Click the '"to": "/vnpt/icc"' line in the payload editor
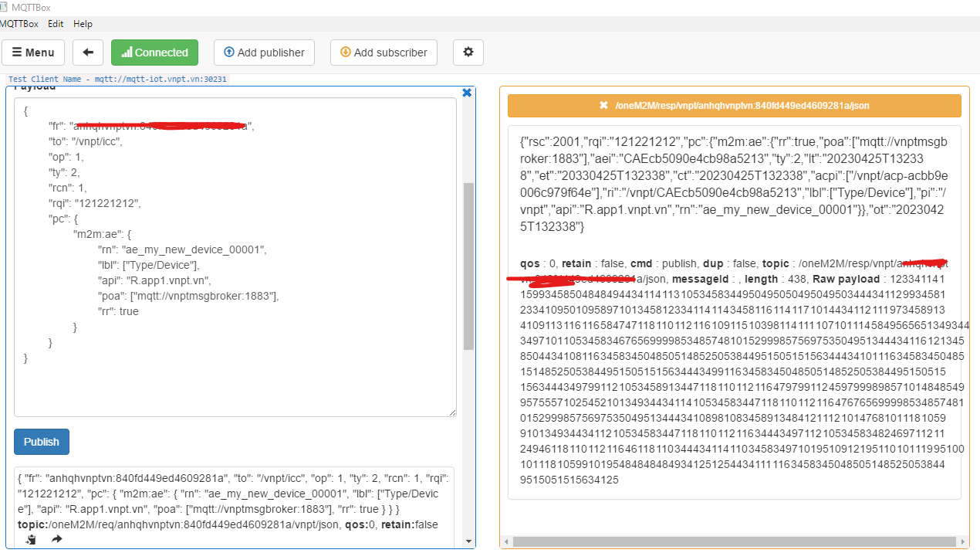 point(86,141)
